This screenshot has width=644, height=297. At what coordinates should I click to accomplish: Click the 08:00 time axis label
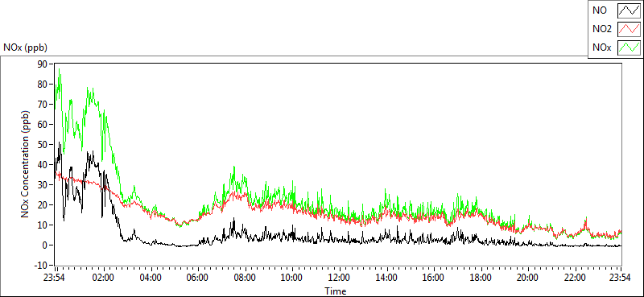246,278
